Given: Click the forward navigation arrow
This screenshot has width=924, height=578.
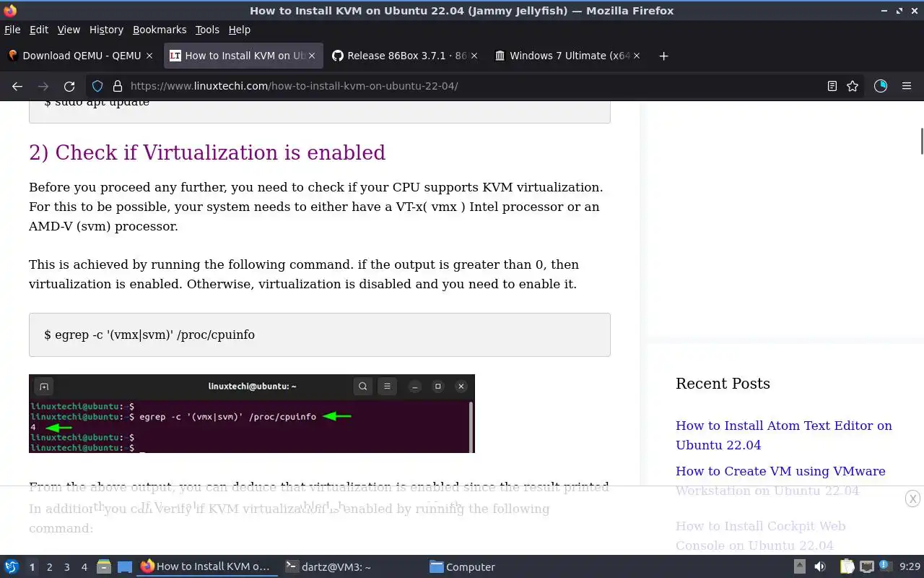Looking at the screenshot, I should pos(43,86).
